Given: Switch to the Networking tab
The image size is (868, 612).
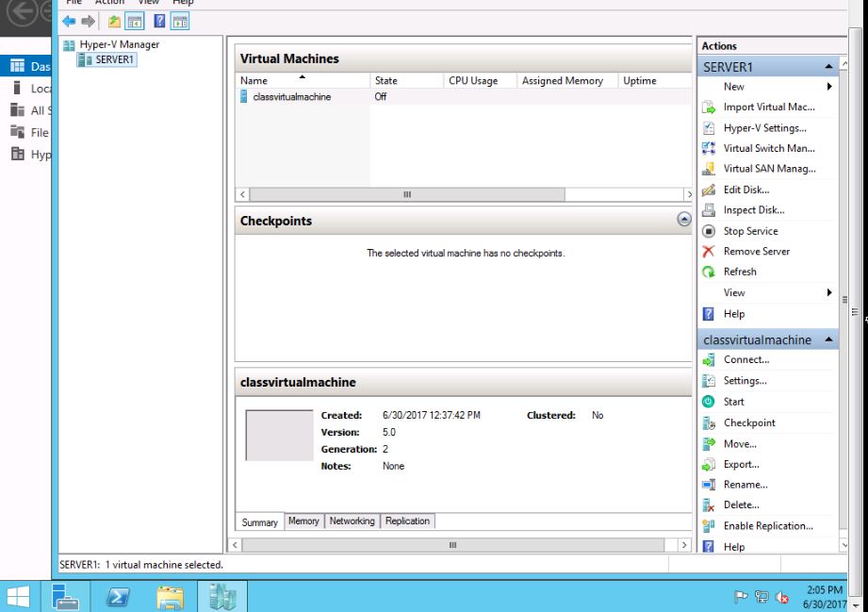Looking at the screenshot, I should coord(352,521).
